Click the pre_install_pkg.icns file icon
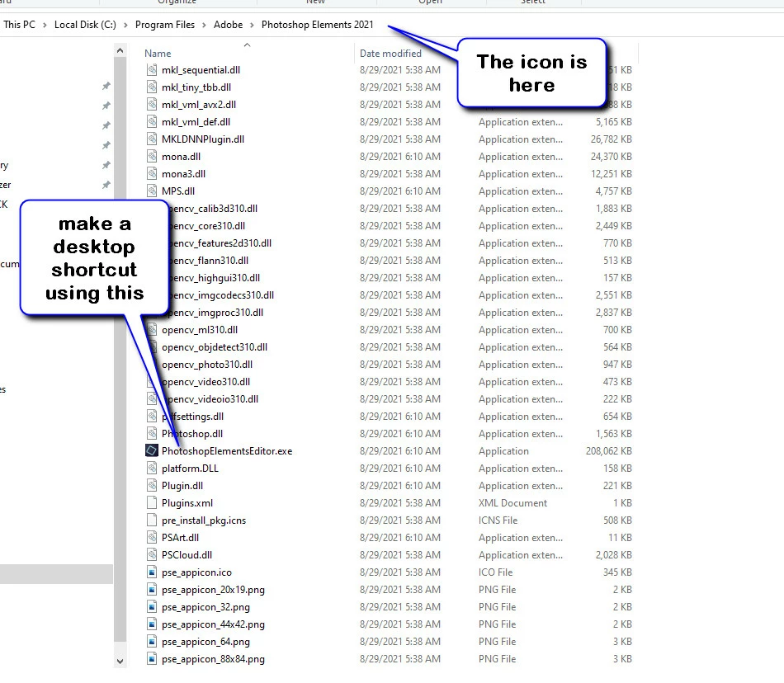Viewport: 784px width, 683px height. pos(152,520)
